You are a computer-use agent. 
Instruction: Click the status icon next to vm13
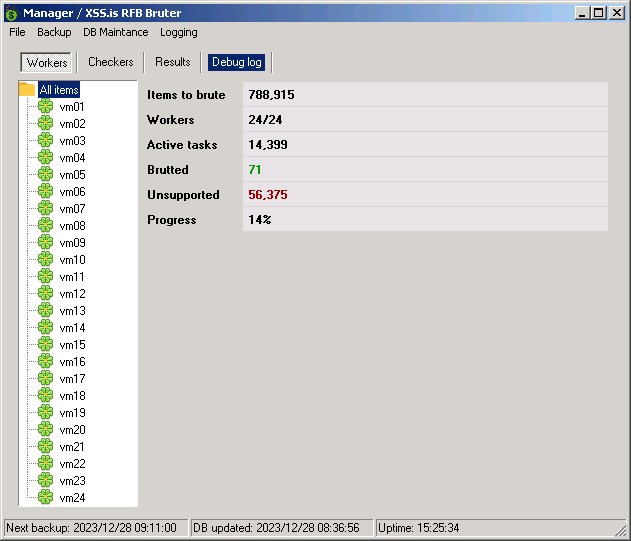(x=45, y=310)
